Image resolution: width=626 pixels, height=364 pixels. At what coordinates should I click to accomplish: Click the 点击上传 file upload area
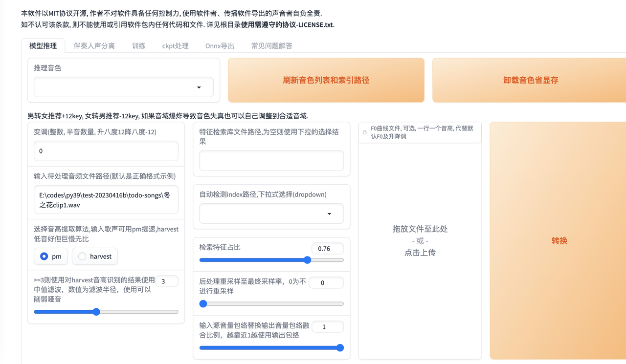(420, 252)
